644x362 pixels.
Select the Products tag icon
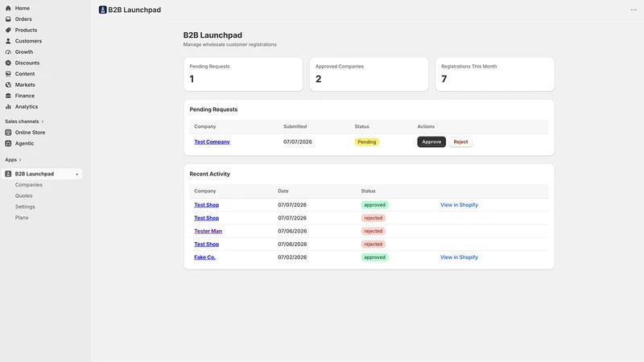click(8, 30)
